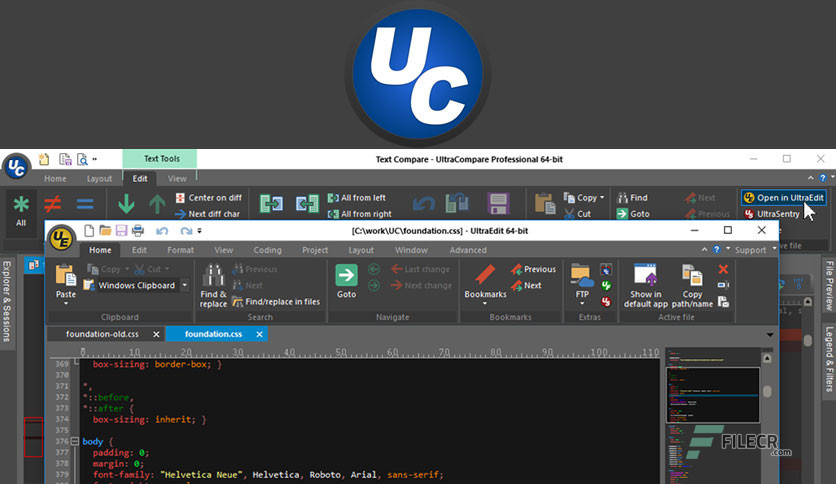Image resolution: width=836 pixels, height=484 pixels.
Task: Open Explorer & Sessions side panel
Action: tap(6, 301)
